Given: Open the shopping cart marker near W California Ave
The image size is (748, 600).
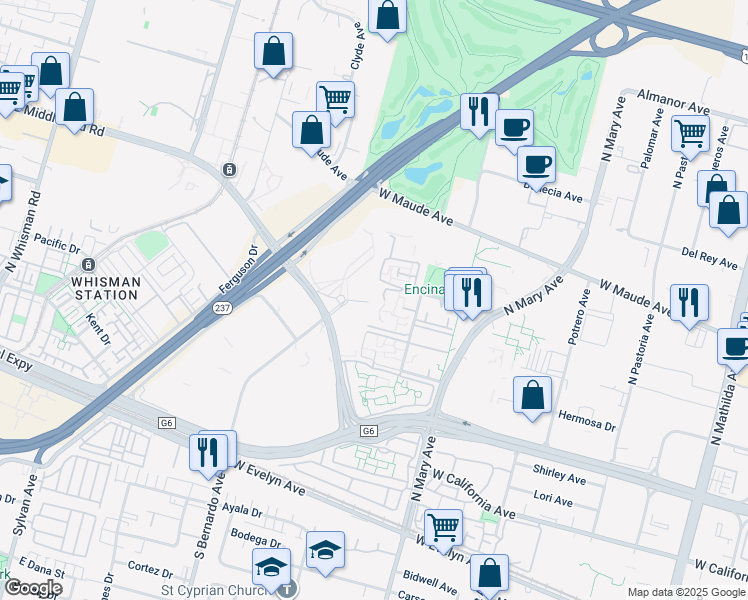Looking at the screenshot, I should click(x=443, y=527).
